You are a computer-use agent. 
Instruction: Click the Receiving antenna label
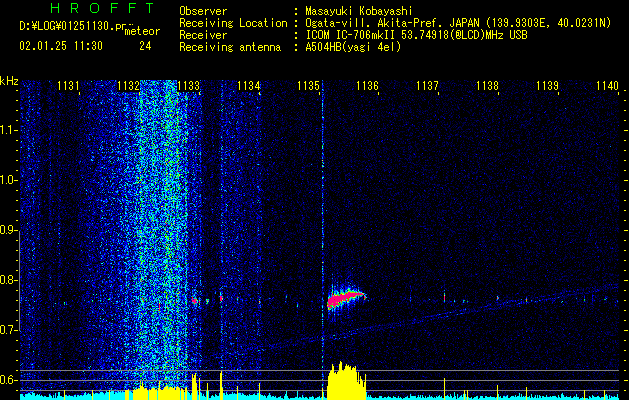point(230,47)
